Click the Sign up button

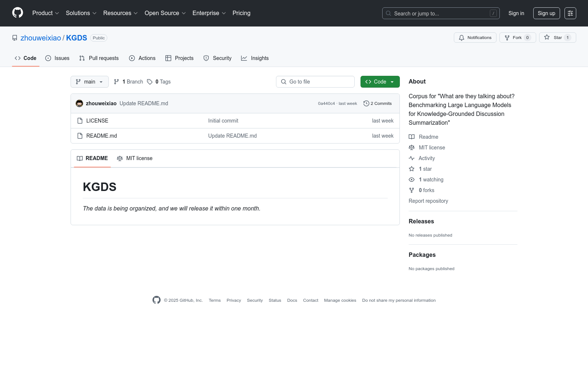[546, 13]
